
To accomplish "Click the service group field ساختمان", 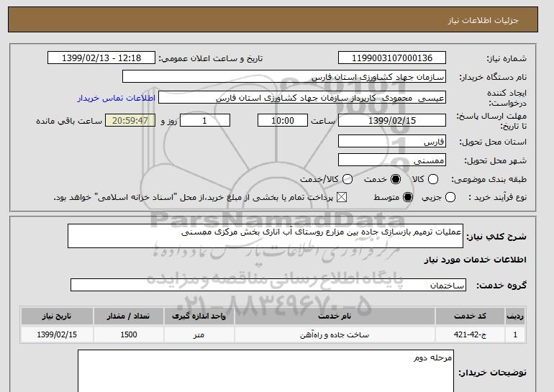I will coord(268,285).
